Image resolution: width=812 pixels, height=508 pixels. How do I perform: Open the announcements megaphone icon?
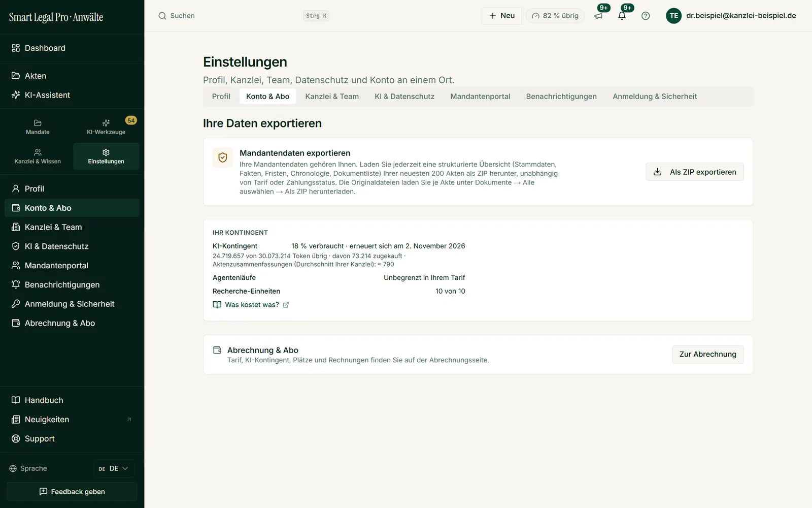[x=599, y=16]
